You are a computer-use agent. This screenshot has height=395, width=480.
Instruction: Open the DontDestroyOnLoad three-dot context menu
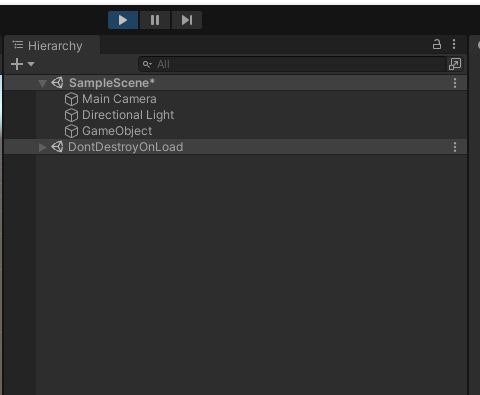[x=455, y=147]
